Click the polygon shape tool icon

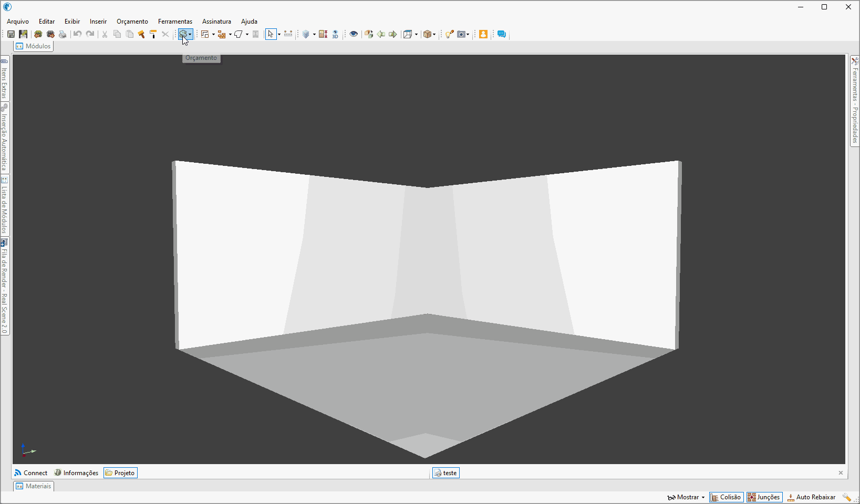coord(239,34)
